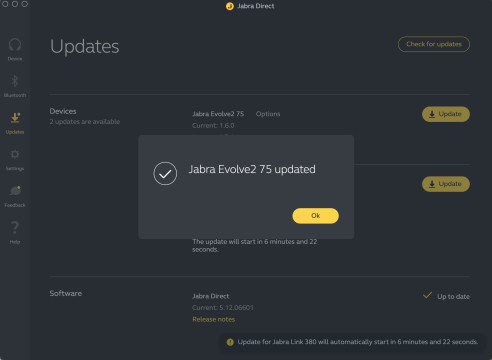Click the 'Updates' page heading
The width and height of the screenshot is (492, 360).
point(85,46)
